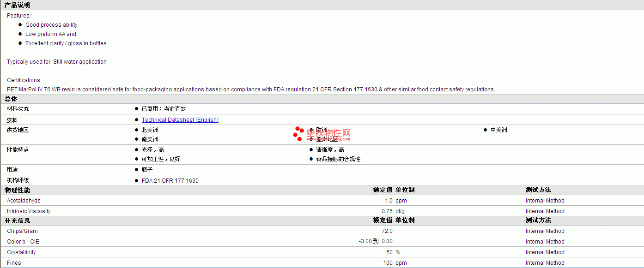Click the 光泽，高 feature
Viewport: 644px width, 268px height.
[153, 150]
